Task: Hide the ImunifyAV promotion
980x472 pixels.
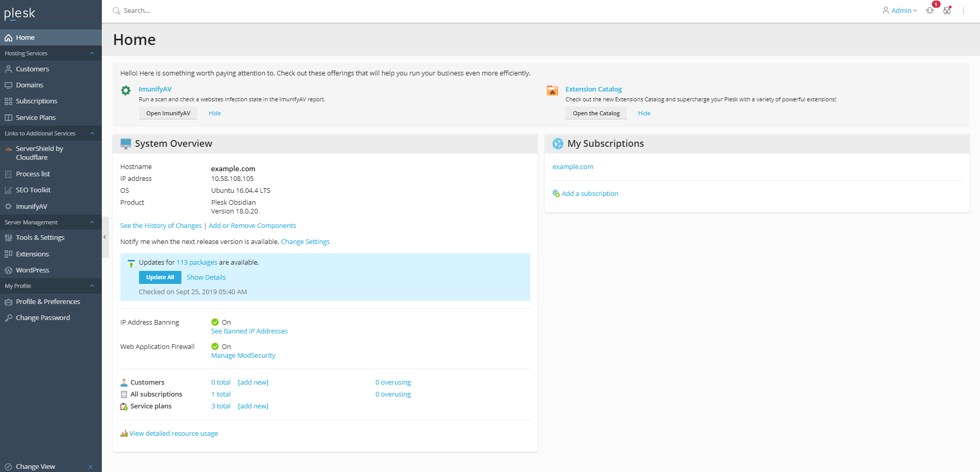Action: pos(215,113)
